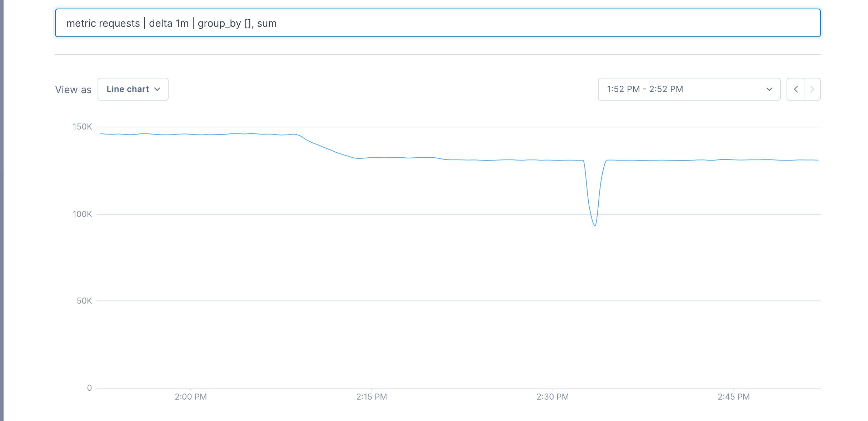868x421 pixels.
Task: Click the 0 y-axis label
Action: coord(89,388)
